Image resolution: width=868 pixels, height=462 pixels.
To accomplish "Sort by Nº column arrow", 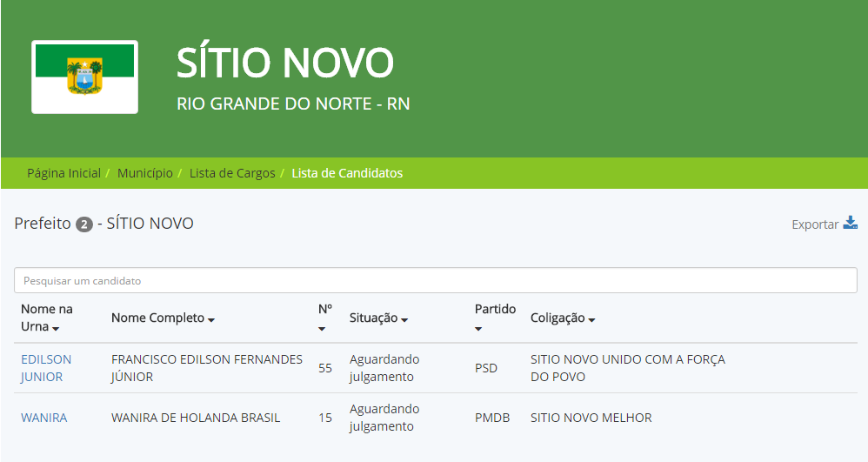I will 322,328.
